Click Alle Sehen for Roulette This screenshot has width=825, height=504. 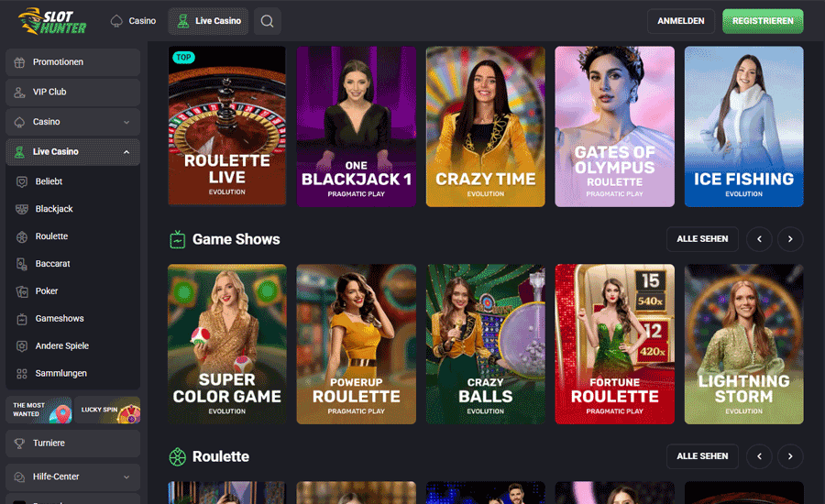pos(702,456)
